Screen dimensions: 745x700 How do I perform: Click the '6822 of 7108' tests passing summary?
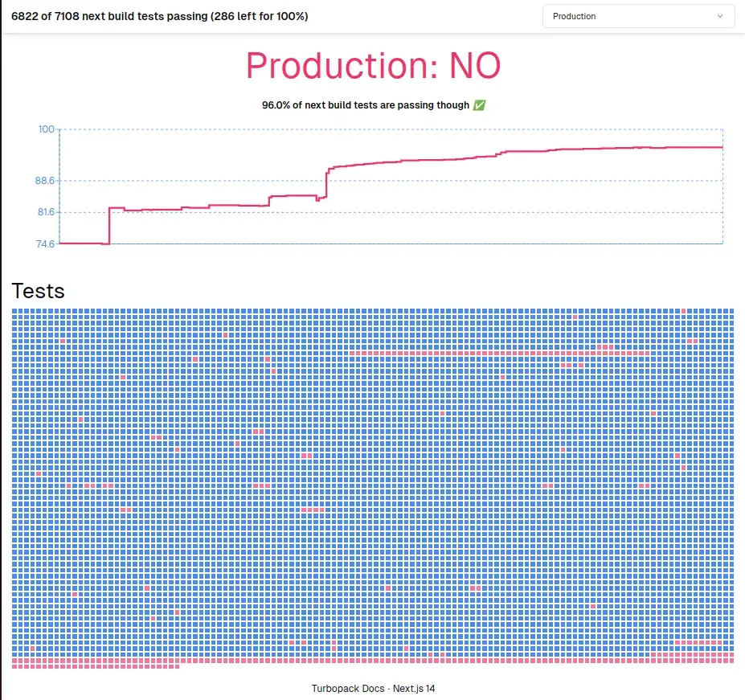click(x=159, y=16)
